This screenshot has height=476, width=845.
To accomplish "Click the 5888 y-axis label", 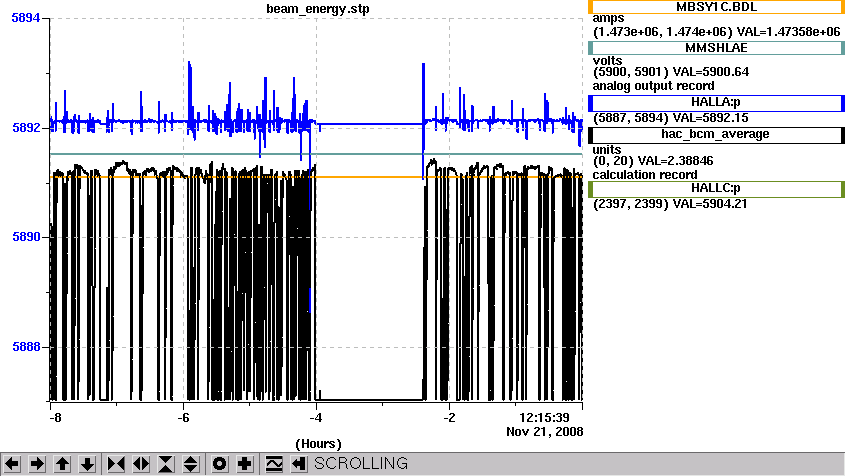I will pyautogui.click(x=26, y=347).
